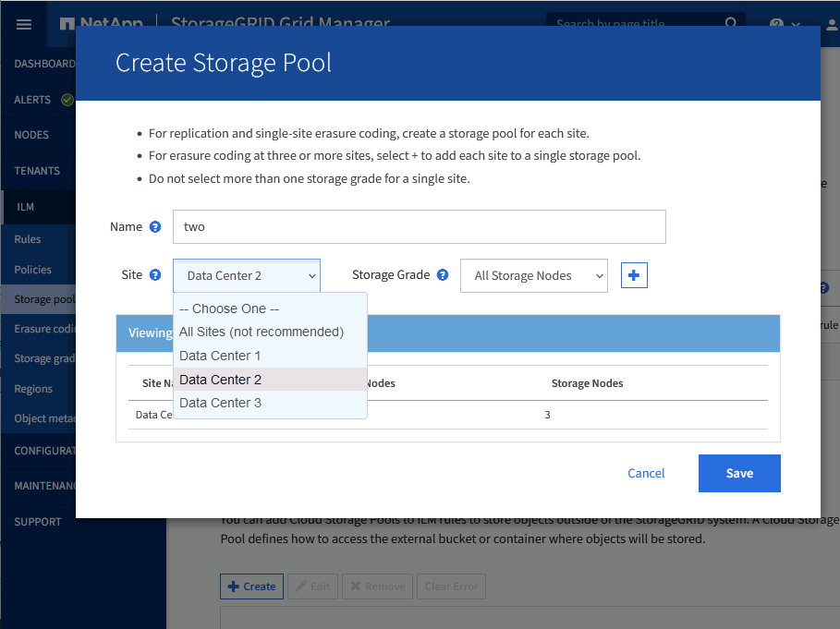Click the Name input field containing 'two'
Viewport: 840px width, 629px height.
point(419,227)
